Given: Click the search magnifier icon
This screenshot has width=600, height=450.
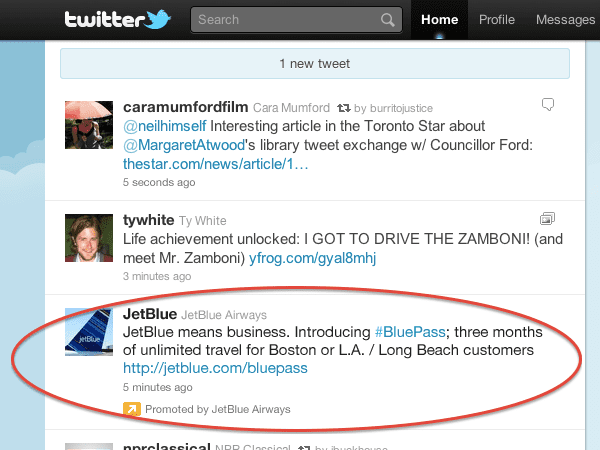Looking at the screenshot, I should coord(387,20).
